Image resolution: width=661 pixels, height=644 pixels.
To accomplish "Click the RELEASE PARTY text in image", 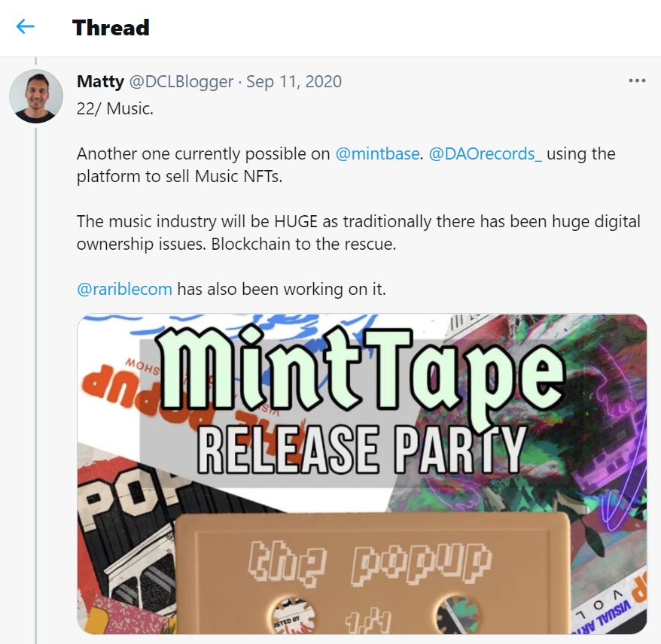I will 362,449.
